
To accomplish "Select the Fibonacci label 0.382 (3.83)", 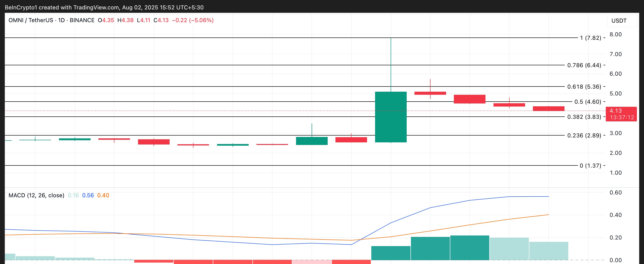I will 584,117.
